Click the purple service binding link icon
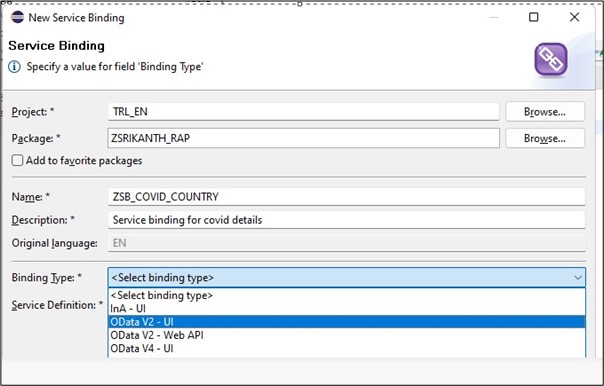 point(551,59)
